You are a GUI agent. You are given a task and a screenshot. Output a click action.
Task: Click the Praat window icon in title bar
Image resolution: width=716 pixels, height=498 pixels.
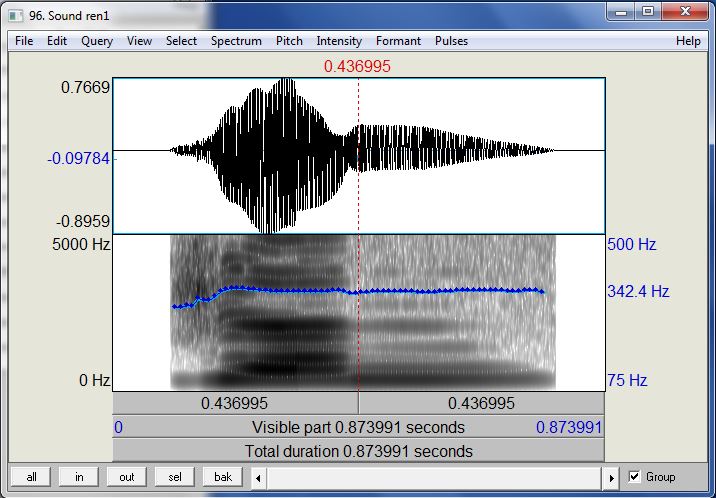[16, 16]
